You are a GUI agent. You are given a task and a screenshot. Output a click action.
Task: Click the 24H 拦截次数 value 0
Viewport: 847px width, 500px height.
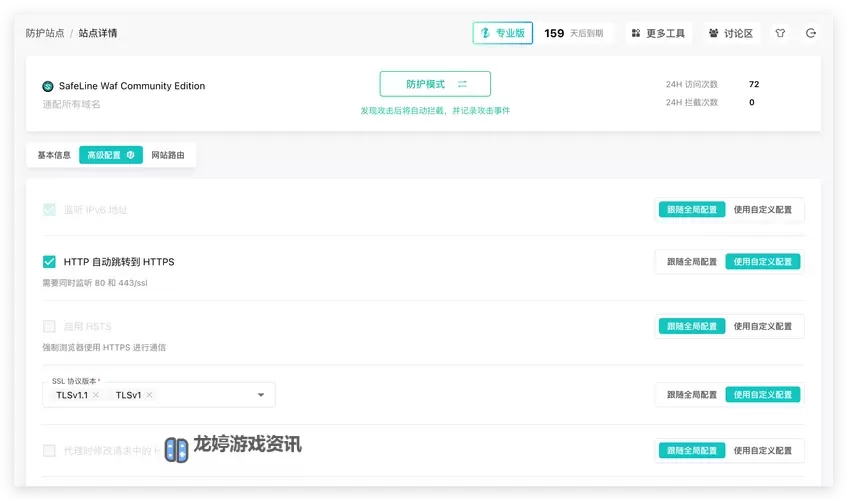pos(751,102)
